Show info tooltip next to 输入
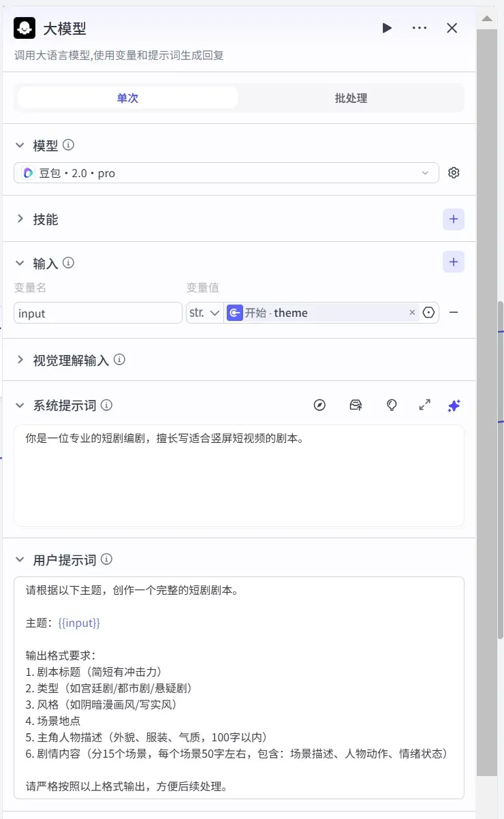The width and height of the screenshot is (504, 819). 68,263
